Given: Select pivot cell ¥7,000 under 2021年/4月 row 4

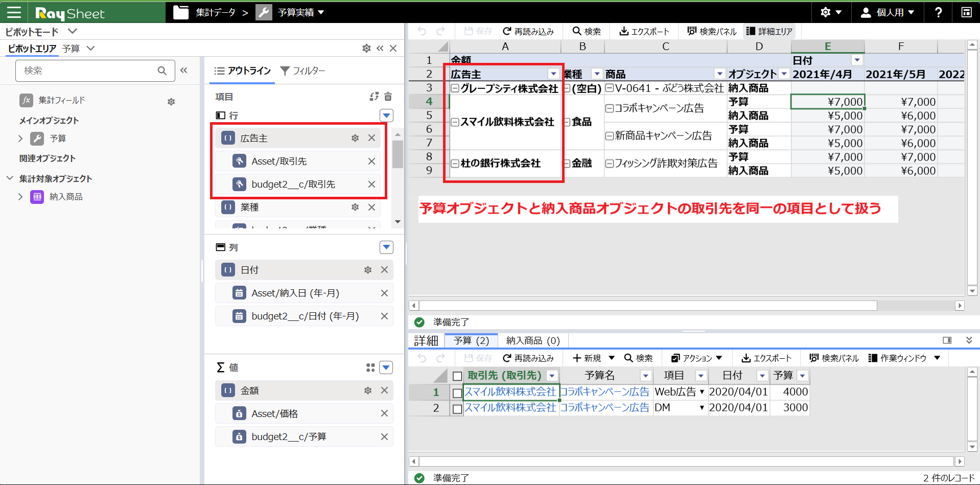Looking at the screenshot, I should point(827,102).
